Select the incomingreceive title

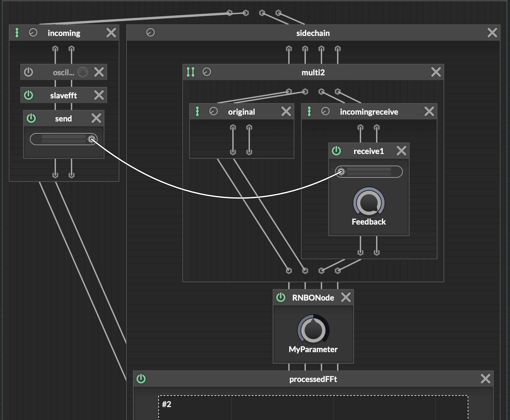[369, 112]
